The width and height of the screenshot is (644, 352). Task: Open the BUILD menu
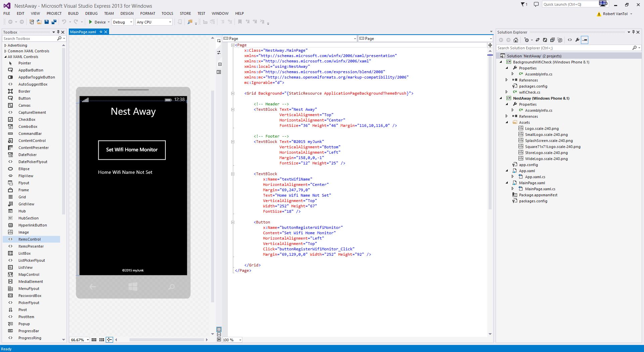[73, 13]
